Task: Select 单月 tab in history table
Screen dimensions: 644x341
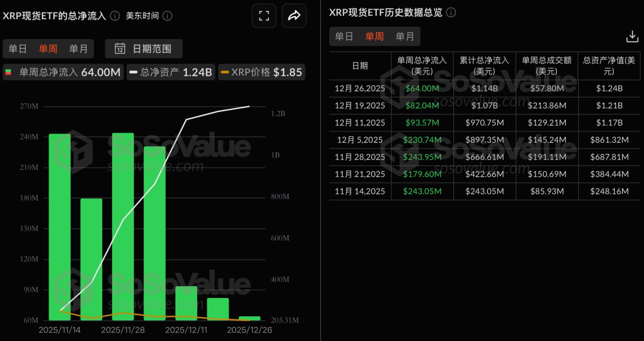Action: pyautogui.click(x=405, y=36)
